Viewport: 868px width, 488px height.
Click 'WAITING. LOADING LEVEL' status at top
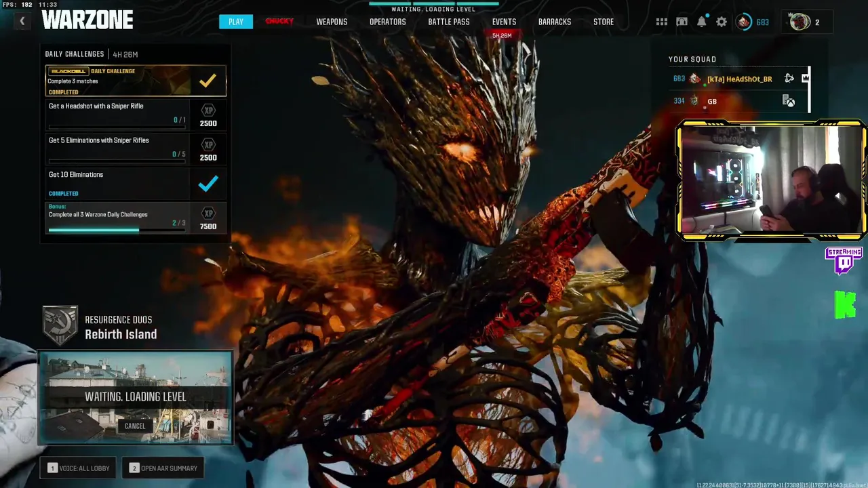[433, 9]
